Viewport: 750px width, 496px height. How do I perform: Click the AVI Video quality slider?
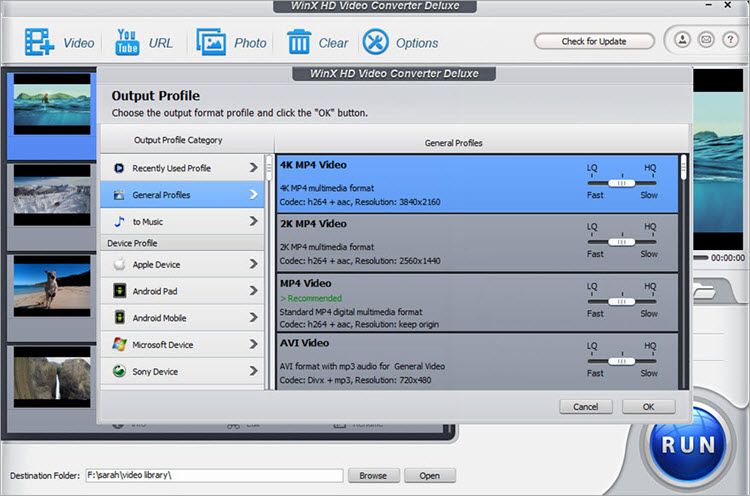point(621,361)
